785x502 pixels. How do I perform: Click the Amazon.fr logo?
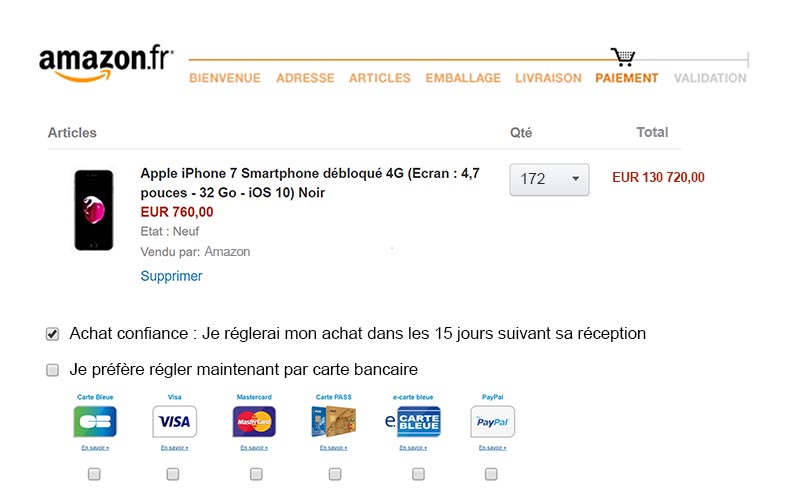tap(106, 64)
